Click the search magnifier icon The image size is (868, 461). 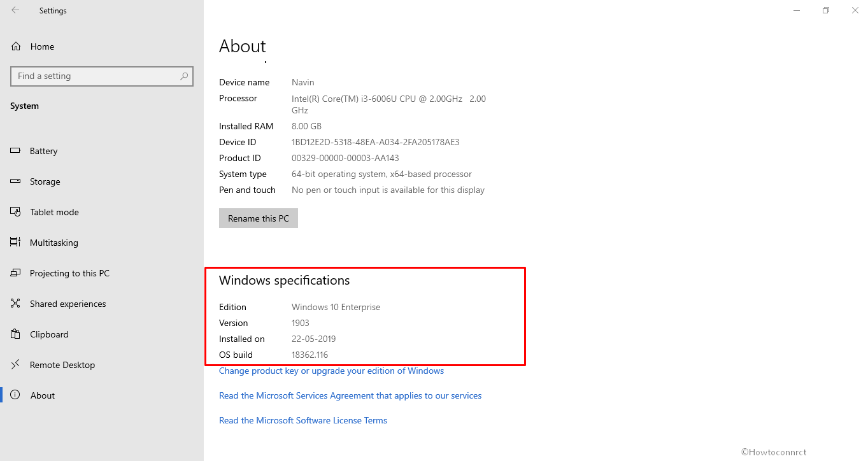[184, 76]
